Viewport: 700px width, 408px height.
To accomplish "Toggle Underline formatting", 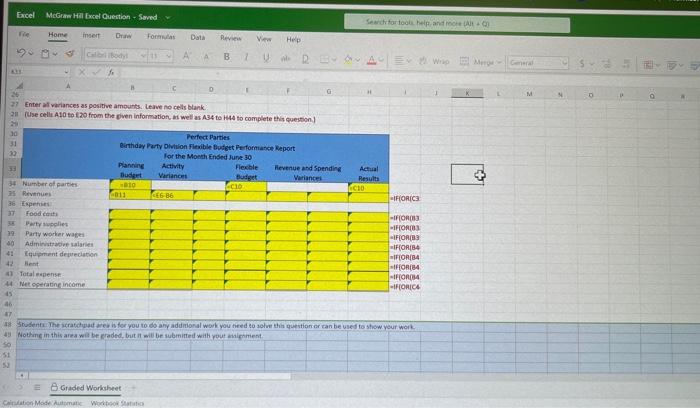I will coord(266,58).
